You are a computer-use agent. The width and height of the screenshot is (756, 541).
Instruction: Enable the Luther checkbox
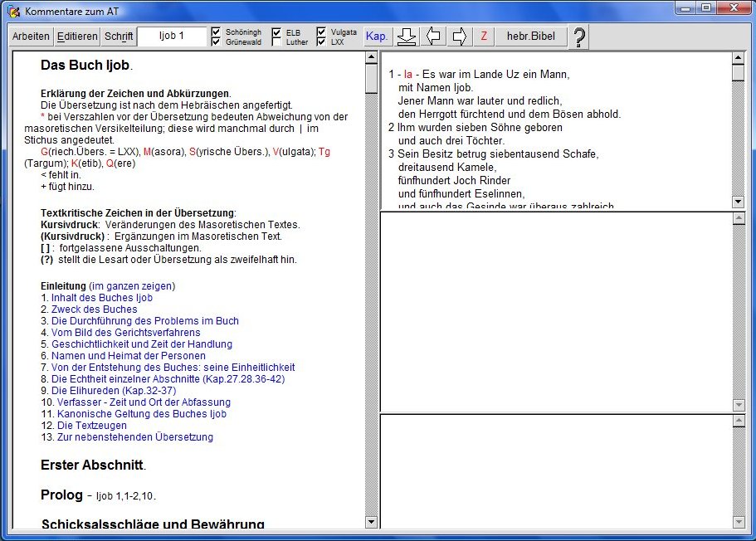[276, 42]
